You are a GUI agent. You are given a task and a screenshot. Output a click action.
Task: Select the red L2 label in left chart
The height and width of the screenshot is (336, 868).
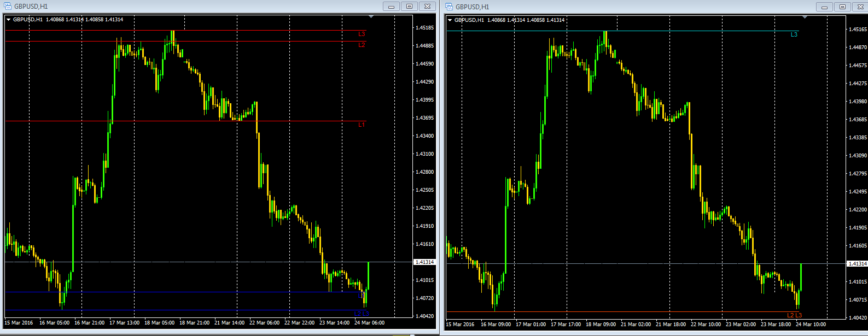click(362, 45)
